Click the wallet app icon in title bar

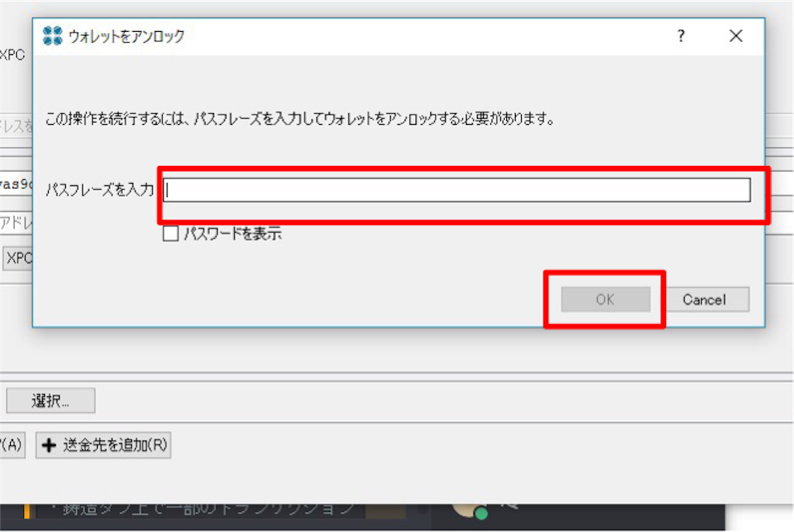click(52, 36)
